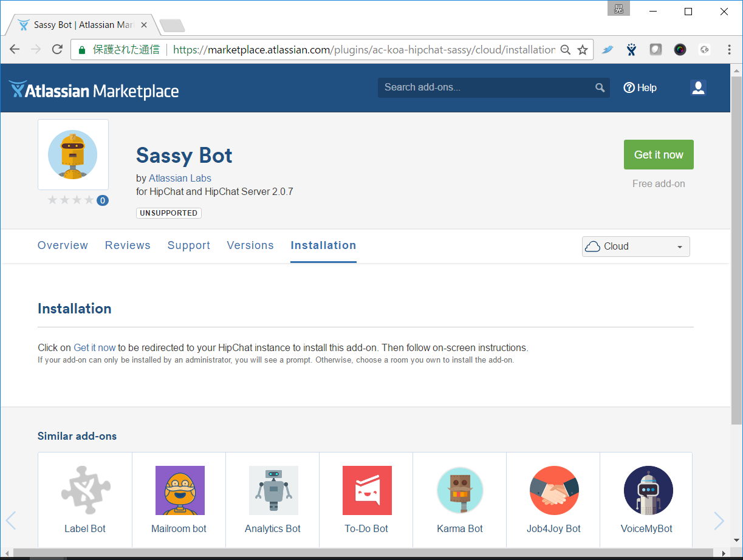Open the VoiceMyBot add-on icon
Viewport: 743px width, 560px height.
click(648, 490)
